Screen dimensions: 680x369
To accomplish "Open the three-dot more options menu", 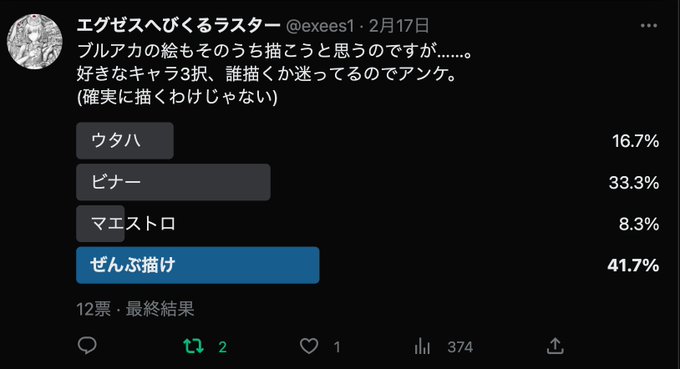I will (x=649, y=26).
